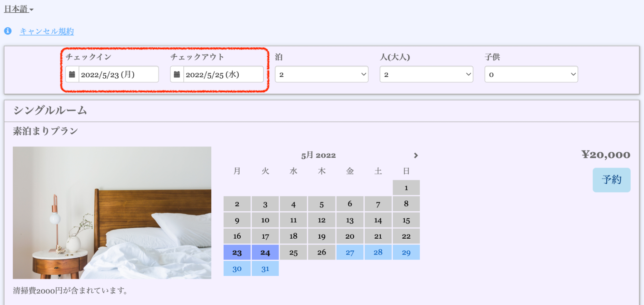Click the check-in date field

tap(118, 74)
